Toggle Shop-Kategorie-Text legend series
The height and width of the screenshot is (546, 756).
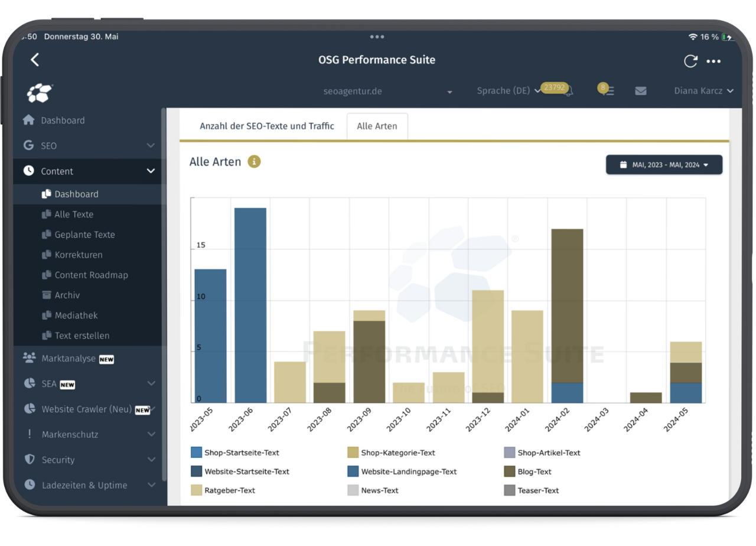point(391,453)
